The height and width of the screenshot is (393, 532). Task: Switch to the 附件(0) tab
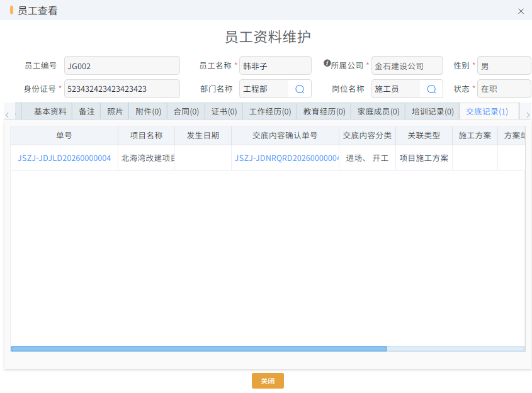pos(149,111)
